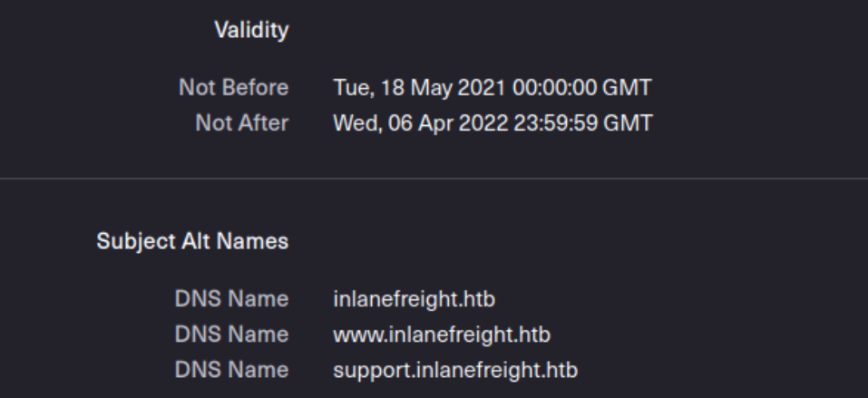Select the www.inlanefreight.htb DNS entry
Screen dimensions: 868x398
pyautogui.click(x=442, y=335)
